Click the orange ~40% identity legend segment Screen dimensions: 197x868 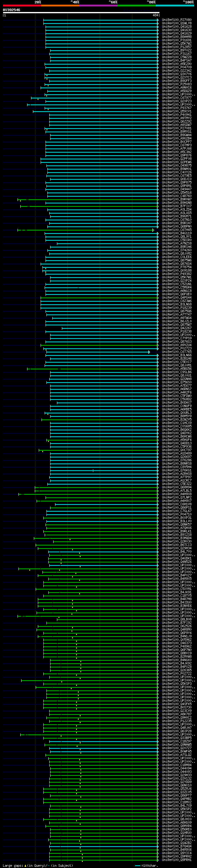click(x=60, y=6)
